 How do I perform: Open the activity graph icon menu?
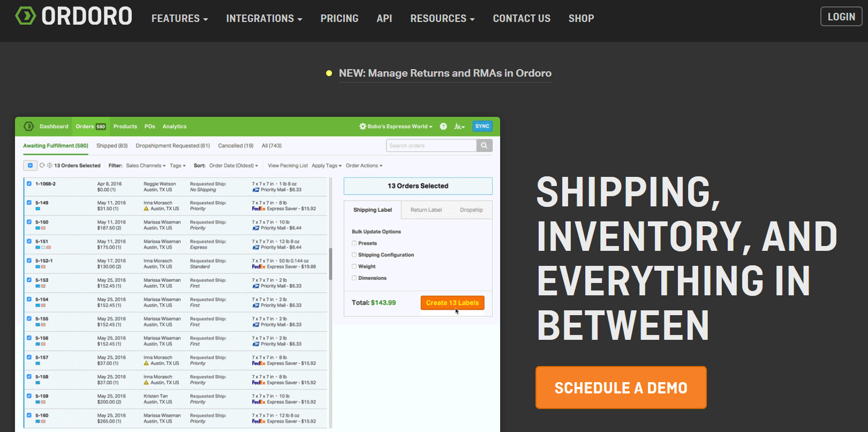point(459,126)
